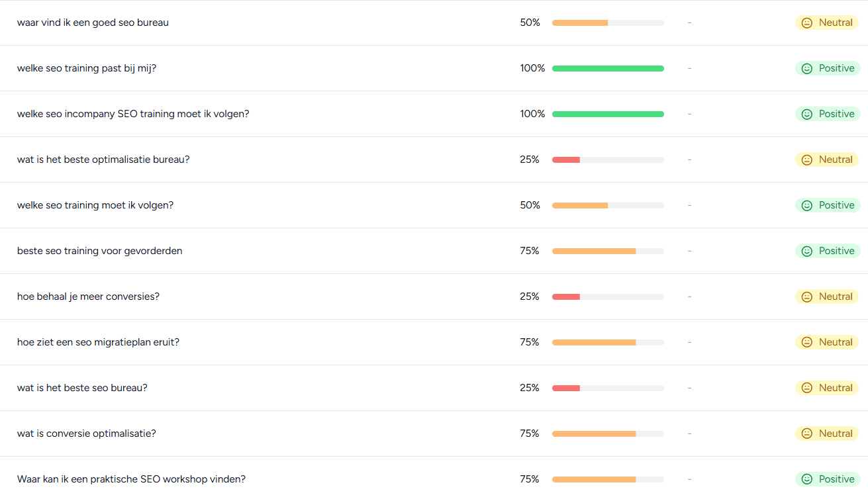Image resolution: width=868 pixels, height=501 pixels.
Task: Click neutral face icon for 'hoe behaal je meer conversies?'
Action: (806, 297)
